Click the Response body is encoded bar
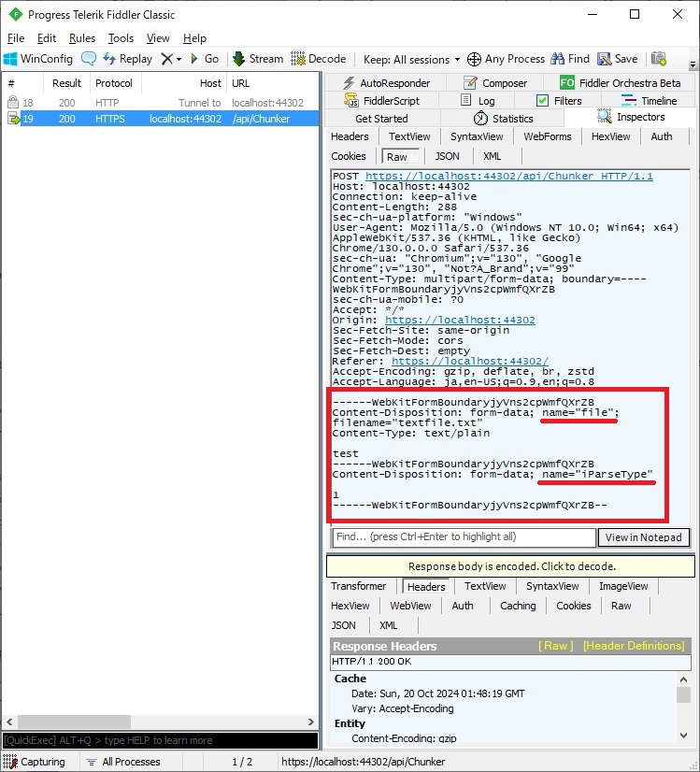 tap(511, 566)
